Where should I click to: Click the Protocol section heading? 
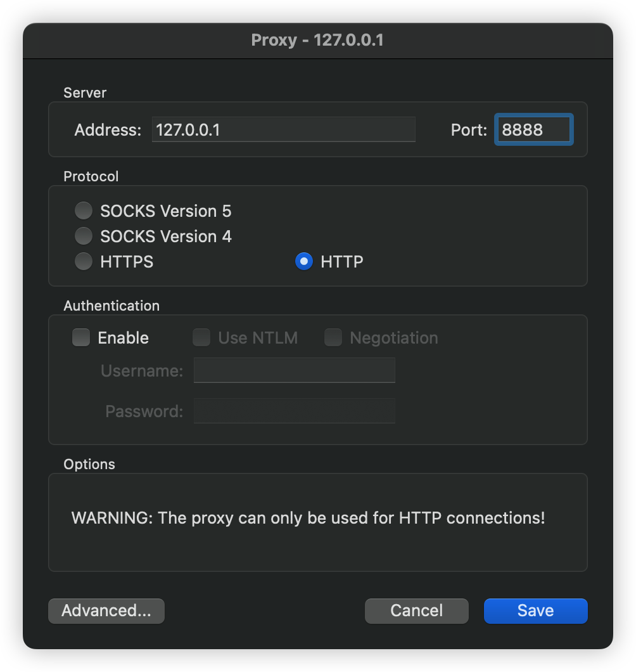coord(91,176)
